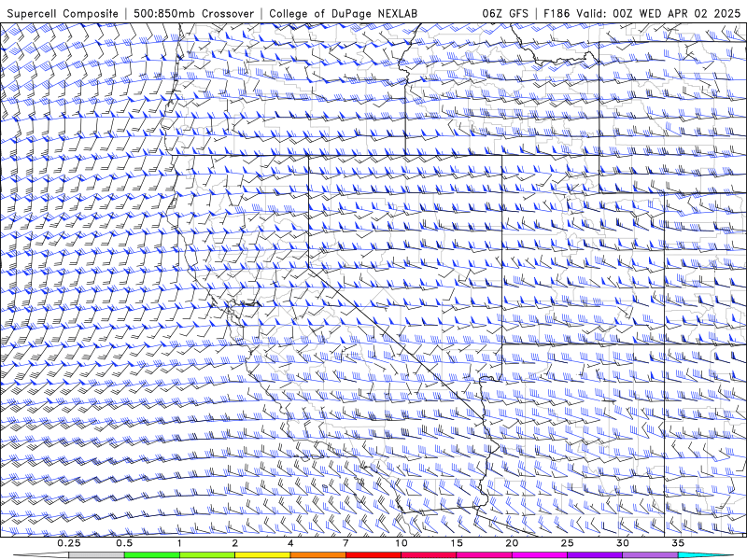747x560 pixels.
Task: Click the 'Supercell Composite' title text
Action: pos(63,13)
